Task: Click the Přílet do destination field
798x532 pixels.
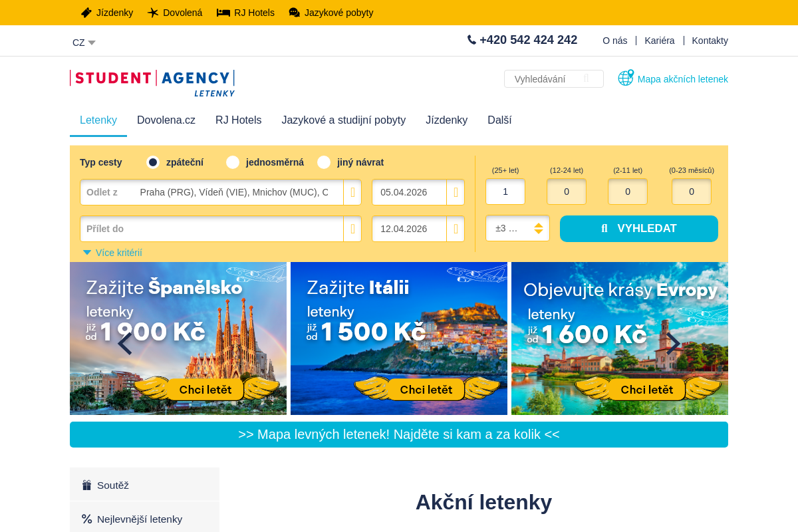Action: pos(211,229)
